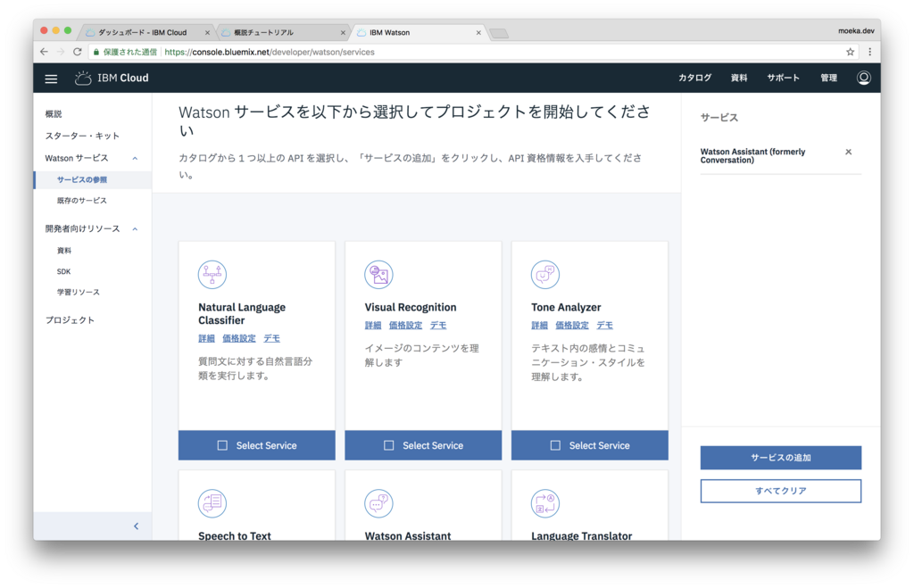Click the すべてクリア button

[780, 491]
